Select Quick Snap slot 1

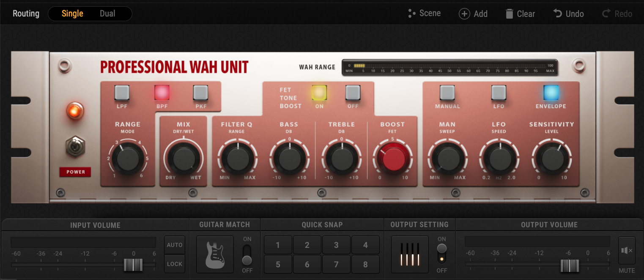pos(278,245)
